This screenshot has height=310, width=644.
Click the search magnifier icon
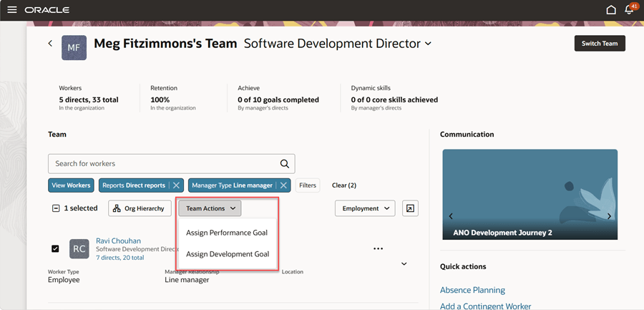click(x=285, y=164)
